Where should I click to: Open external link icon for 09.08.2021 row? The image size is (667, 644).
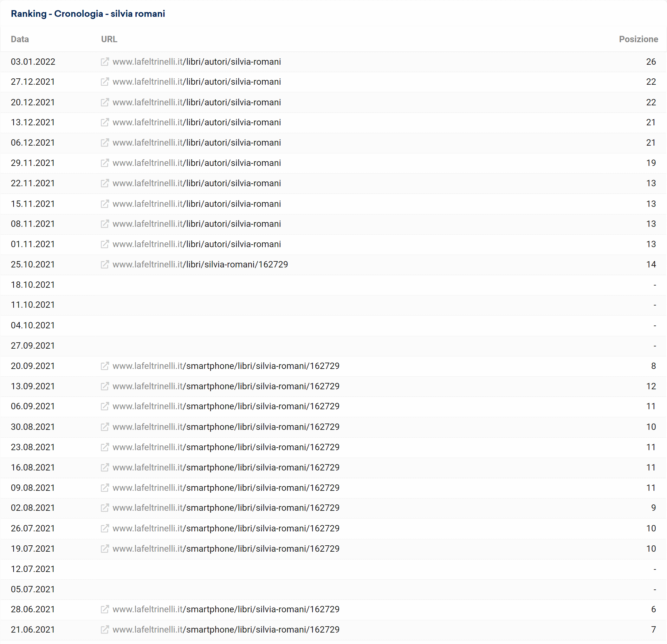(105, 488)
